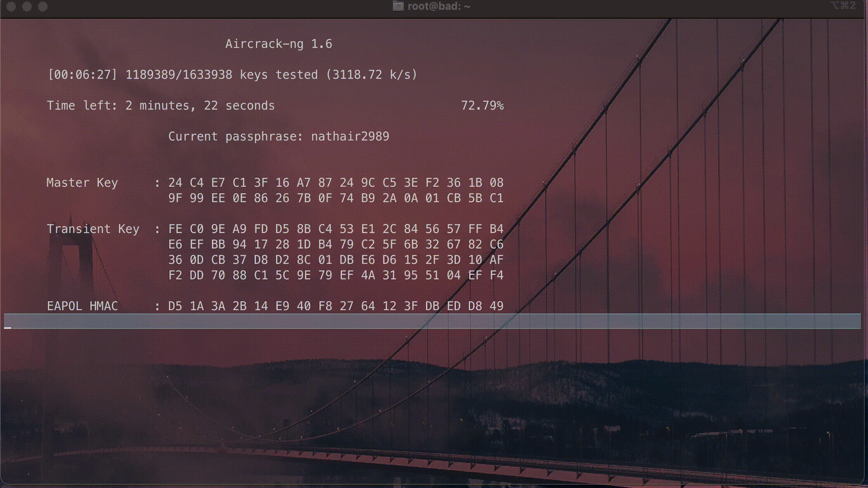Screen dimensions: 868x488
Task: Click the EAPOL HMAC label
Action: 82,306
